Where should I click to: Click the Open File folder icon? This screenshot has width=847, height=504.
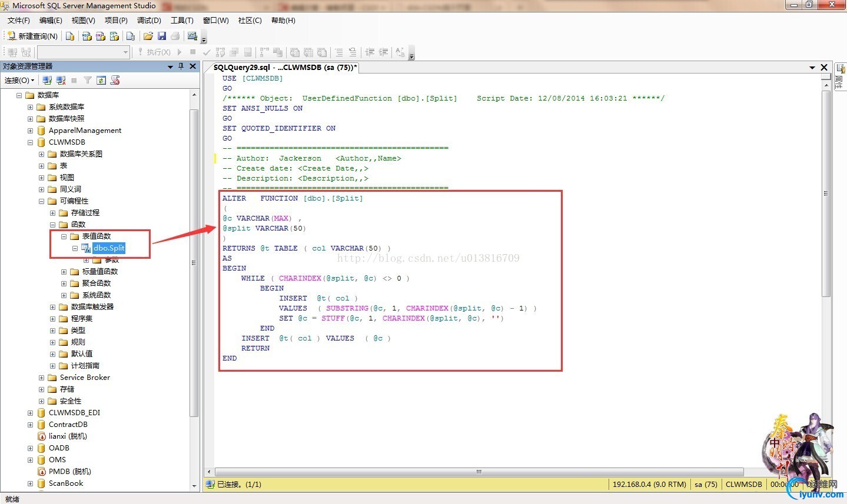coord(148,36)
